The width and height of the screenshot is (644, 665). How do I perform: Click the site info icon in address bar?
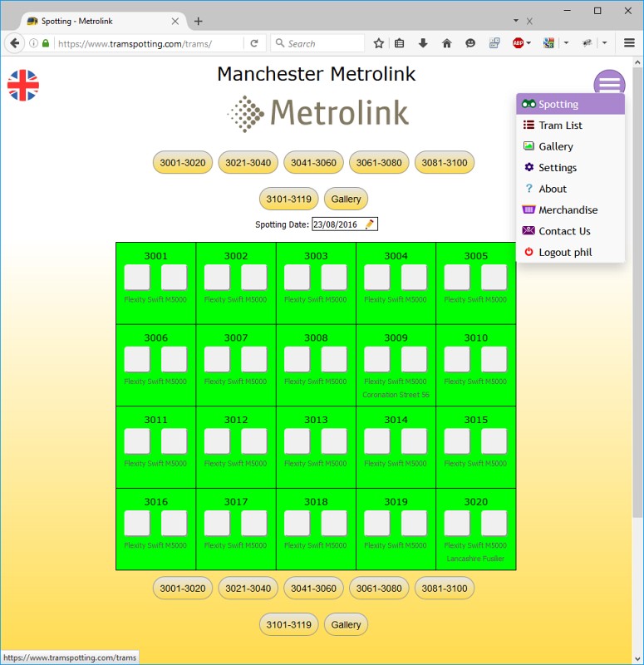click(x=33, y=43)
